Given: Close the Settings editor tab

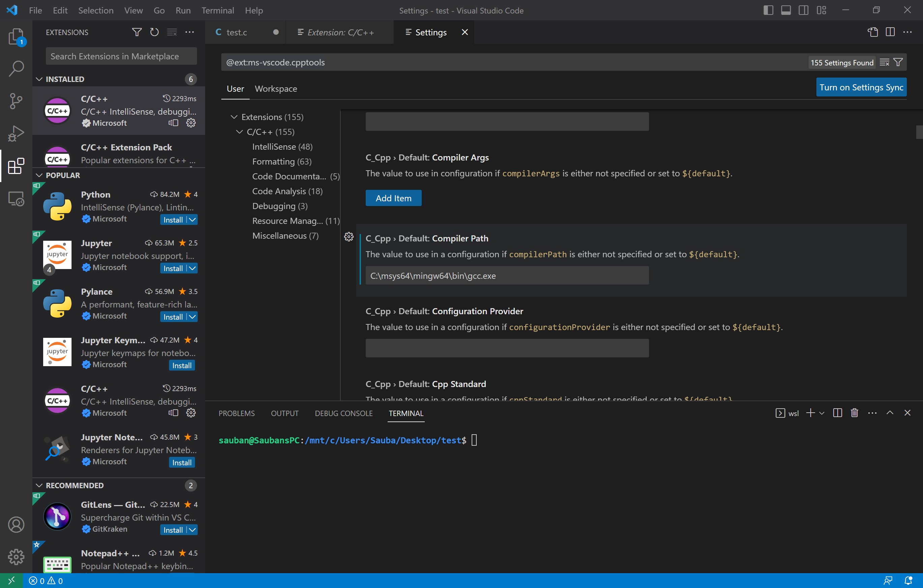Looking at the screenshot, I should click(x=465, y=32).
